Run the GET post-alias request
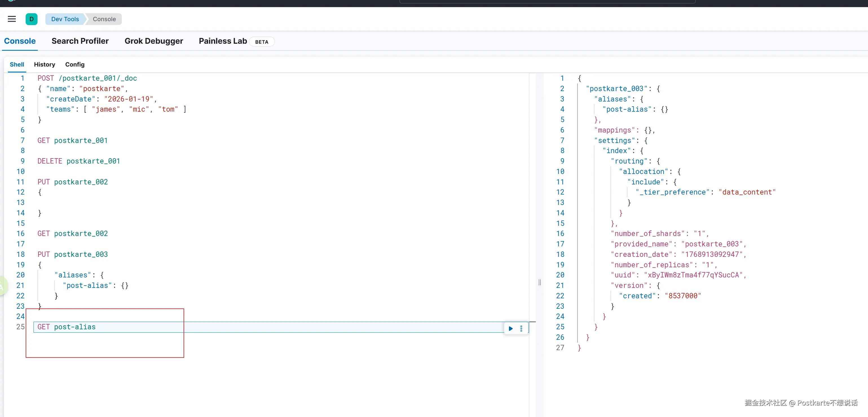The height and width of the screenshot is (417, 868). [510, 328]
